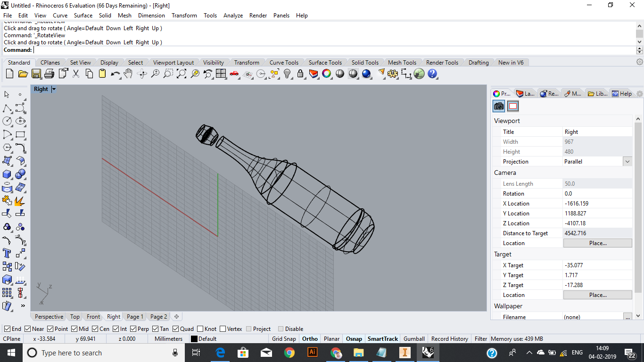Click the Save file icon
Screen dimensions: 644x362
point(36,74)
